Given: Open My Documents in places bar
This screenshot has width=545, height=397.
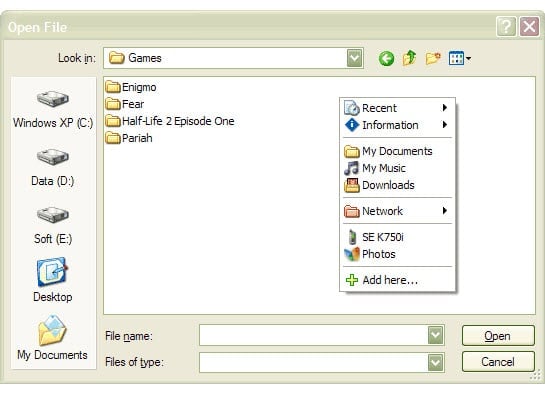Looking at the screenshot, I should pos(52,338).
